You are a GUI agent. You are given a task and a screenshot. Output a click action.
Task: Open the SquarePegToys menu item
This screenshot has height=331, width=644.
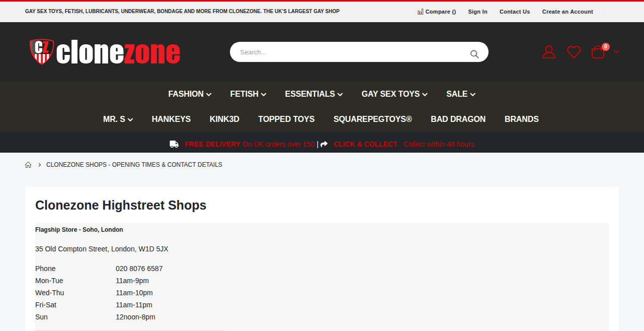(373, 119)
